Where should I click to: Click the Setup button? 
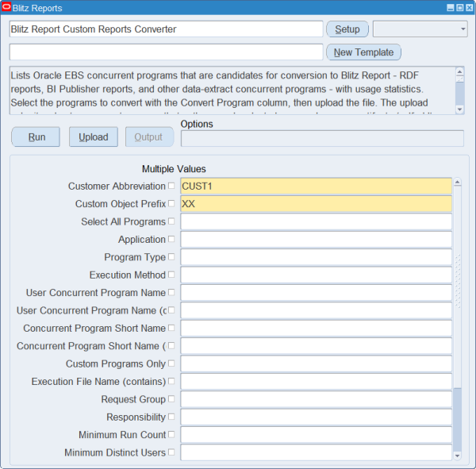[x=347, y=29]
